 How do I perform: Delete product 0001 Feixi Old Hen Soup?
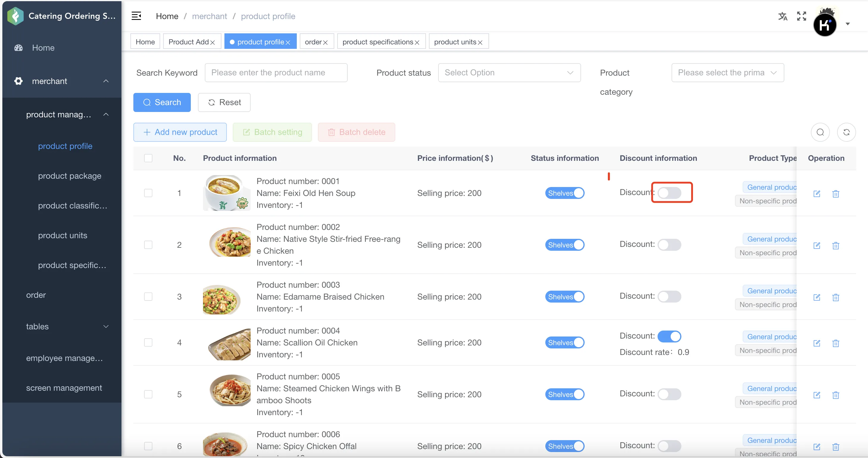point(836,194)
